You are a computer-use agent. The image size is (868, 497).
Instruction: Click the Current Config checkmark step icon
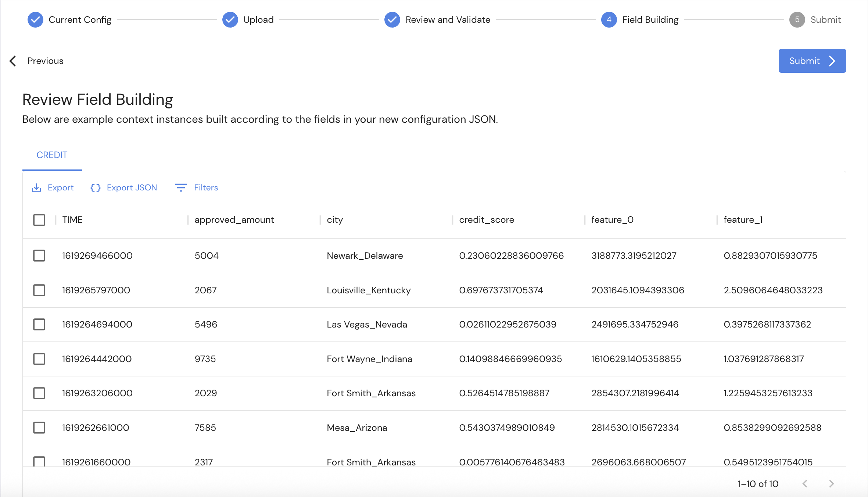(35, 19)
